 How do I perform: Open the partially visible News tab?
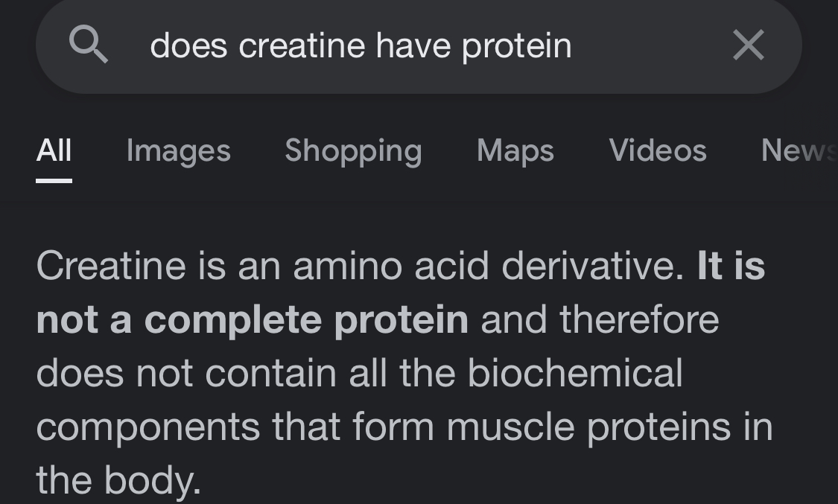pos(799,150)
